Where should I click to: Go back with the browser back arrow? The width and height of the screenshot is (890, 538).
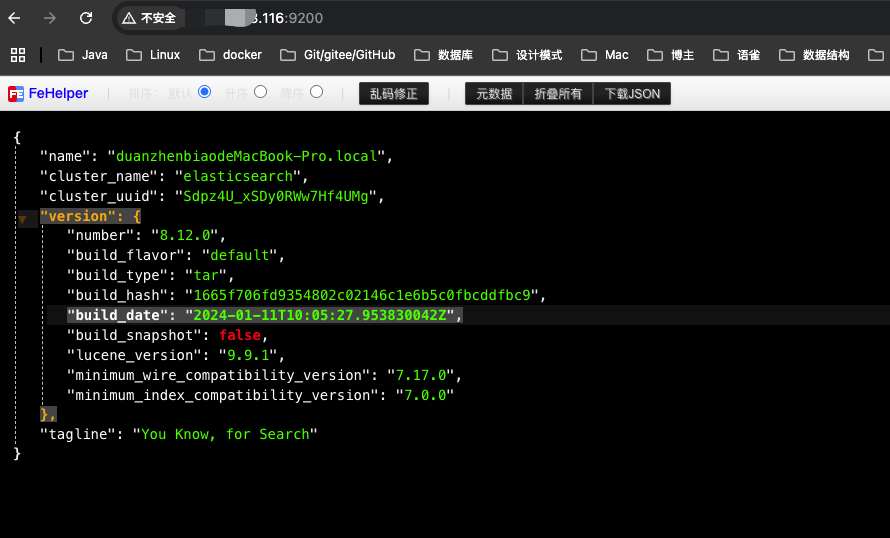pos(14,18)
